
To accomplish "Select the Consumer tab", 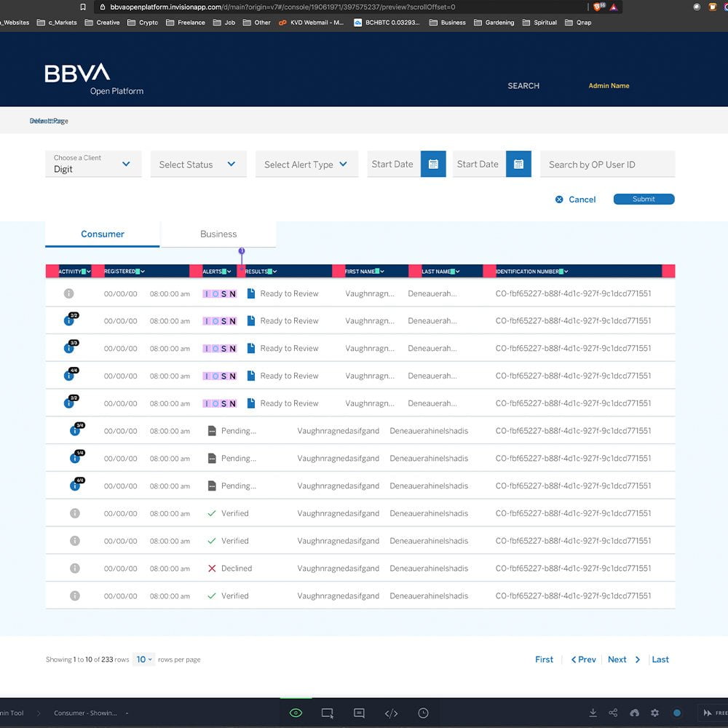I will [103, 234].
